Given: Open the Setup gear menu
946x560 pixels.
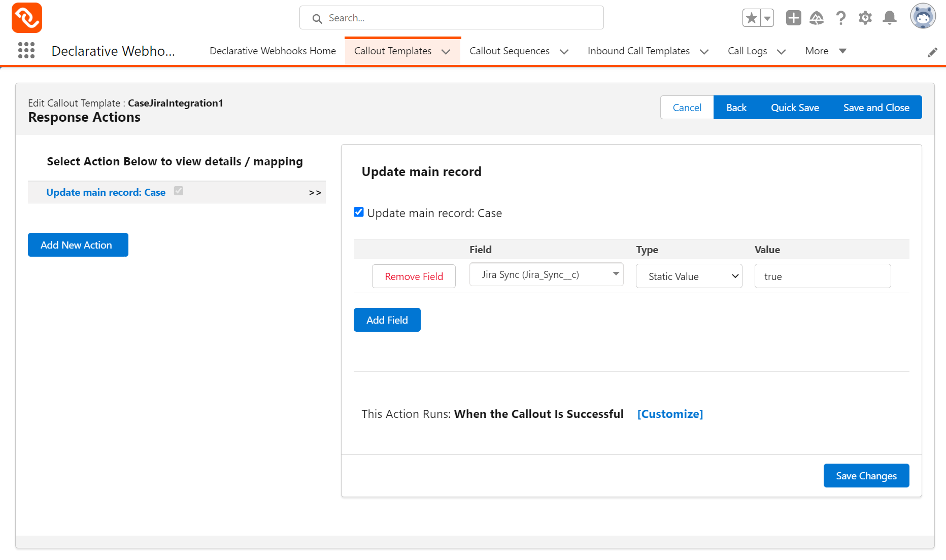Looking at the screenshot, I should click(865, 17).
